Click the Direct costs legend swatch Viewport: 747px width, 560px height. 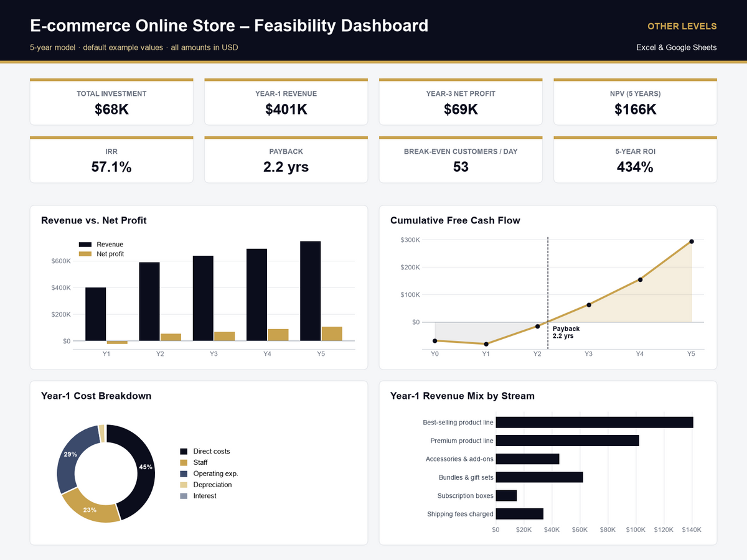(184, 451)
